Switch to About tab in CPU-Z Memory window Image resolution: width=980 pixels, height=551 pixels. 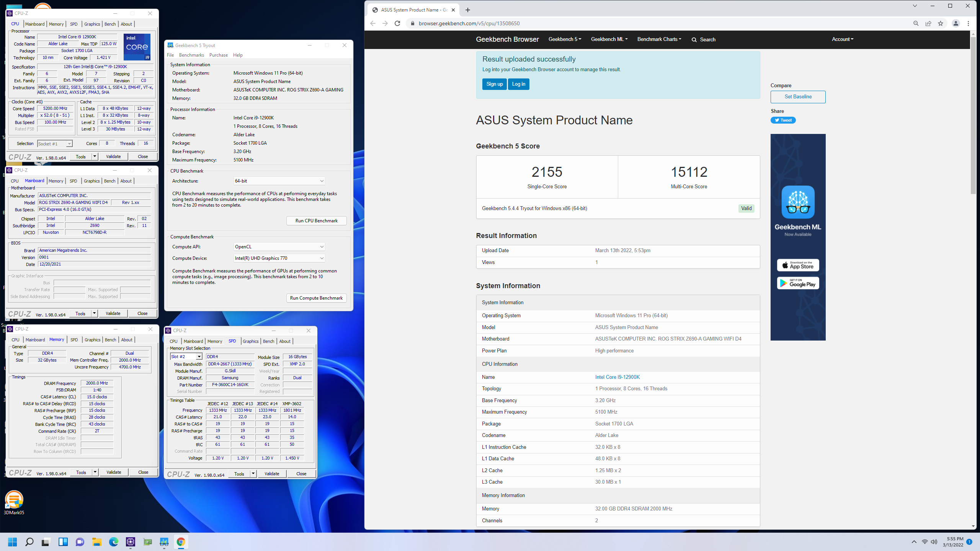click(x=127, y=340)
